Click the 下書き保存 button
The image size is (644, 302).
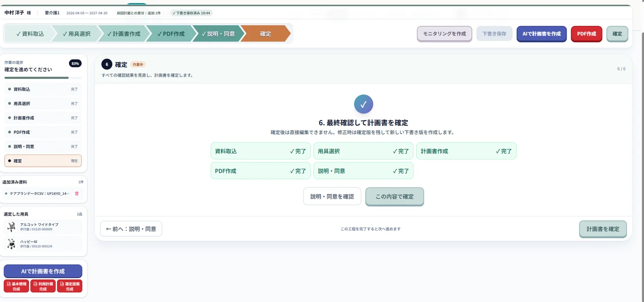494,34
